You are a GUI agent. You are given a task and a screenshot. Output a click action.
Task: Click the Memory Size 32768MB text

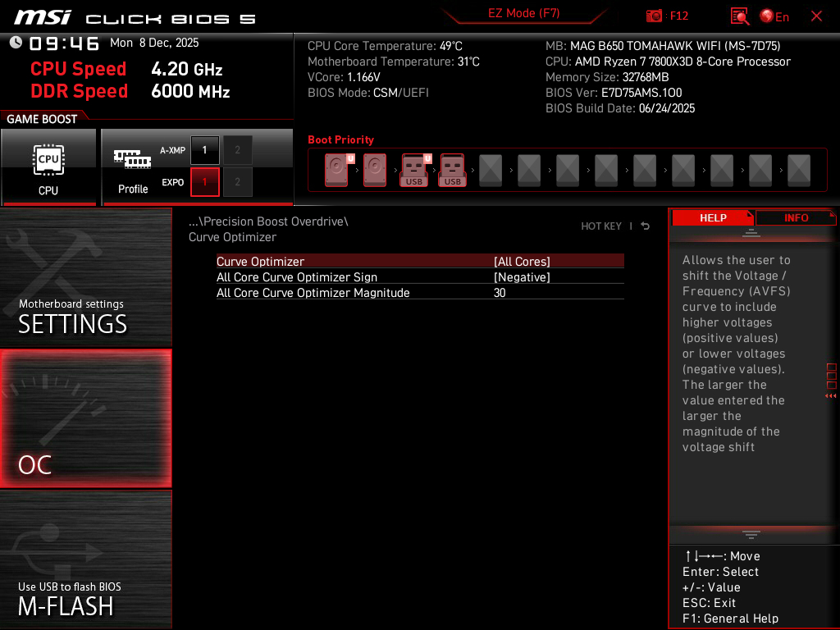pyautogui.click(x=607, y=77)
